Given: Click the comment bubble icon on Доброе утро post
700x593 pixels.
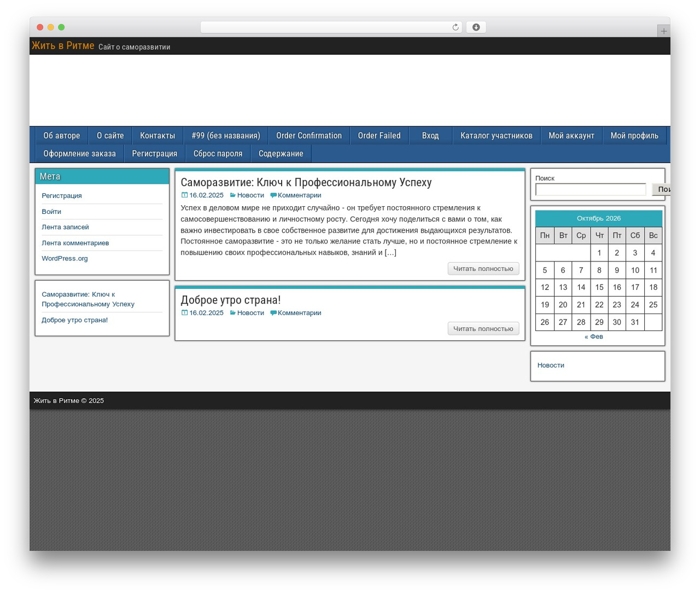Looking at the screenshot, I should pyautogui.click(x=273, y=313).
